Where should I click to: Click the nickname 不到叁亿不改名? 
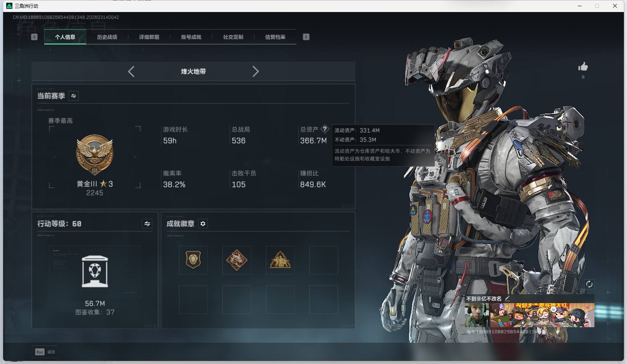pos(484,298)
